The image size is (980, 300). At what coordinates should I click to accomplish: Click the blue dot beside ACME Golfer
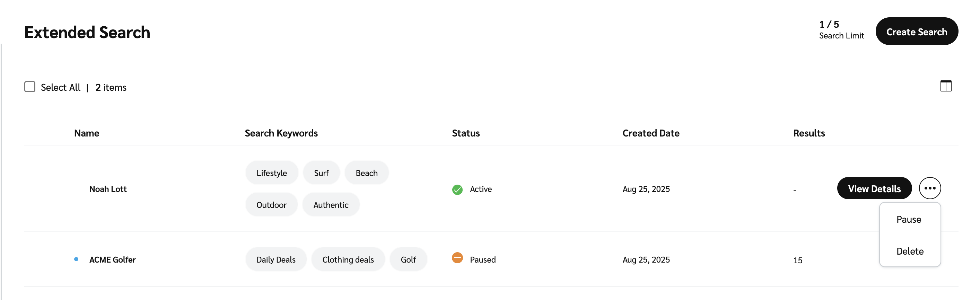coord(76,259)
